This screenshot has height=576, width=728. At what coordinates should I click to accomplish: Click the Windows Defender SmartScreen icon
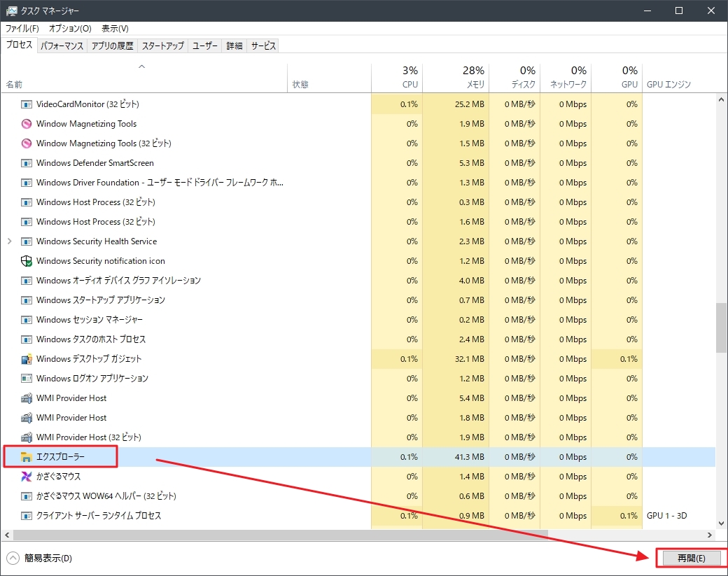point(27,163)
